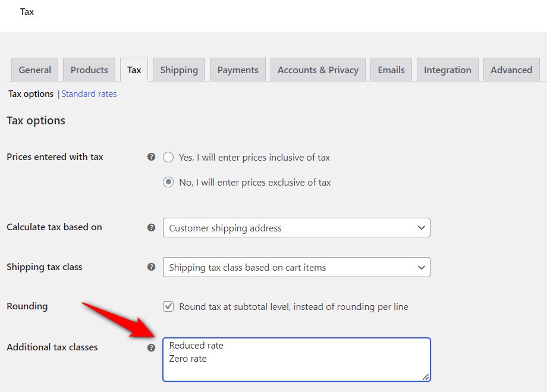Open the Customer shipping address combo box
The image size is (547, 392).
(296, 227)
